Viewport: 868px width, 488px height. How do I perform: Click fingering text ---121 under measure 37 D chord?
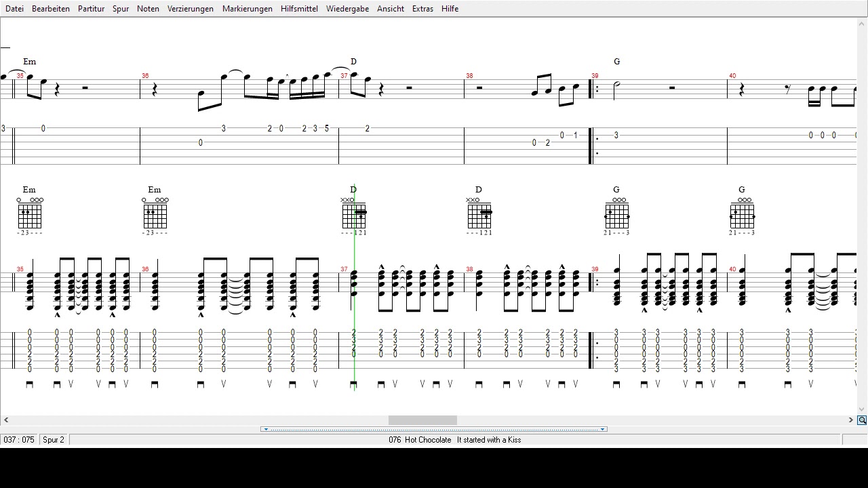pos(353,232)
